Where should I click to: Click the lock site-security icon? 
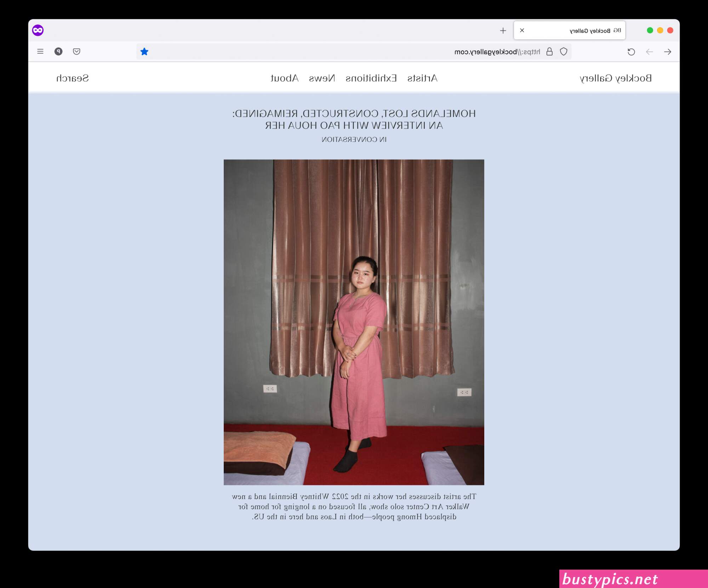pos(549,52)
